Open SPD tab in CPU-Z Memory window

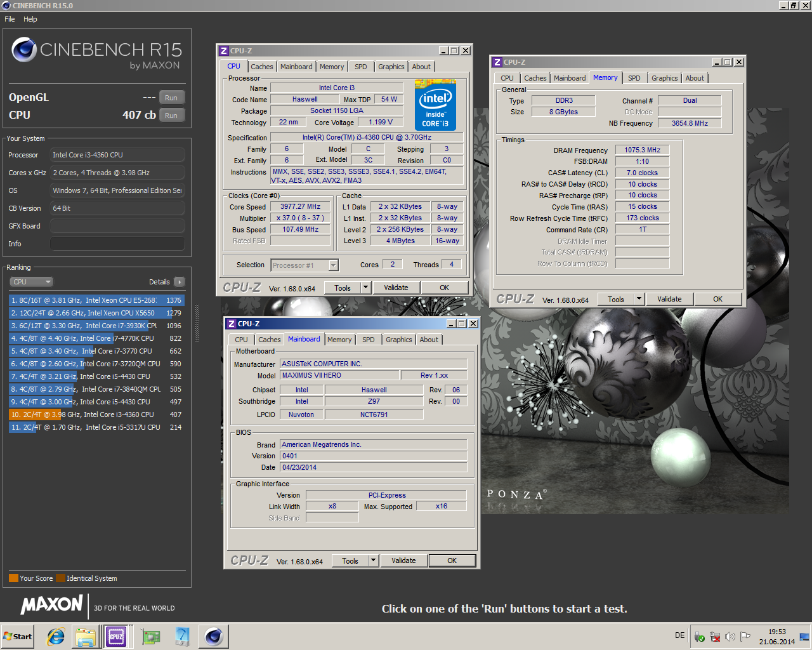634,78
